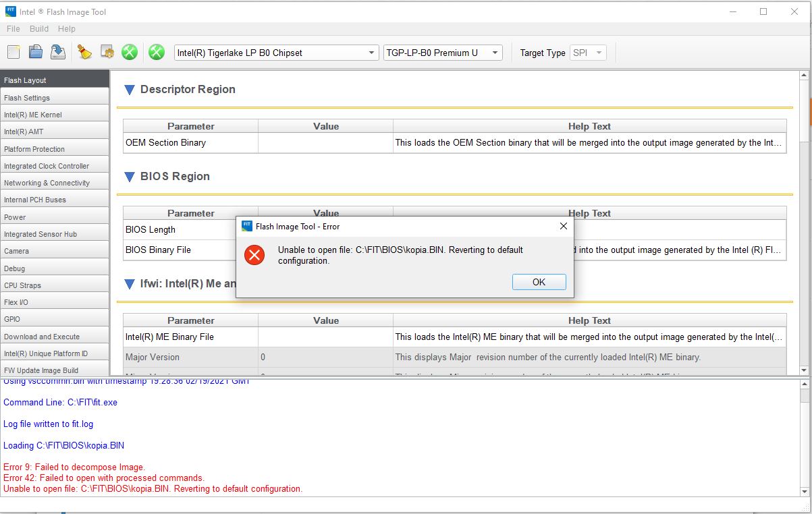Viewport: 812px width, 514px height.
Task: Select the Networking & Connectivity tab
Action: click(x=54, y=183)
